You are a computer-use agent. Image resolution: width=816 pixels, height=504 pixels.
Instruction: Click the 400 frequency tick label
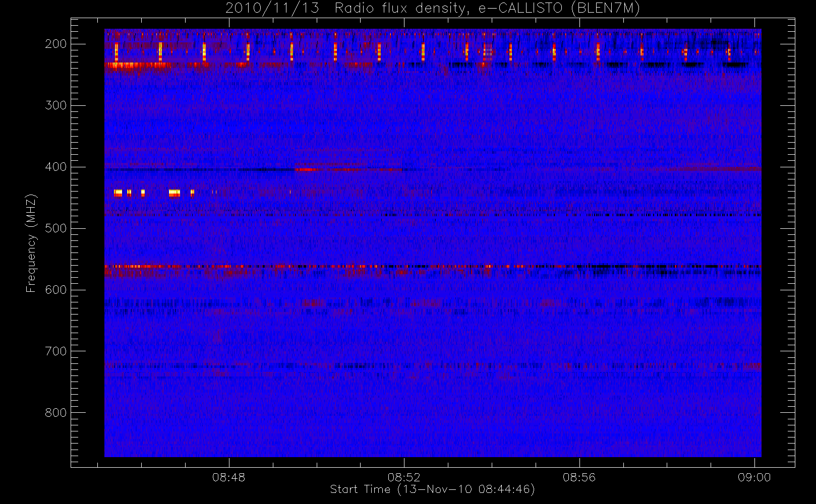point(56,167)
